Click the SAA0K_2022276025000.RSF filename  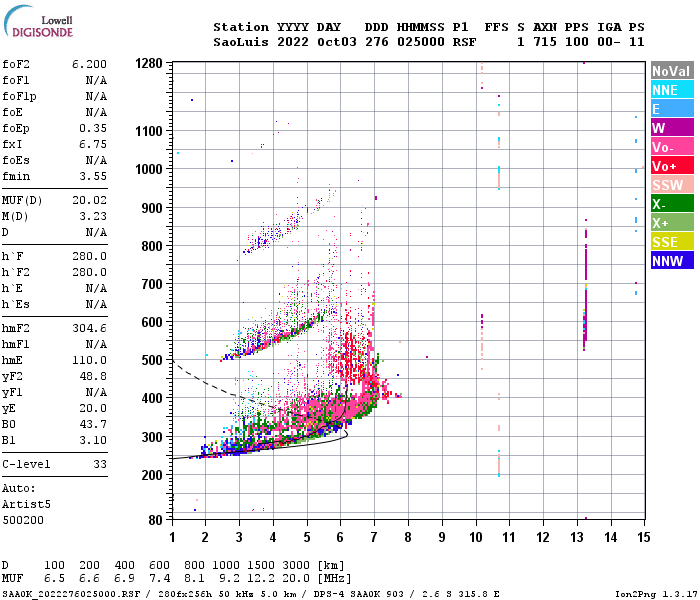71,594
